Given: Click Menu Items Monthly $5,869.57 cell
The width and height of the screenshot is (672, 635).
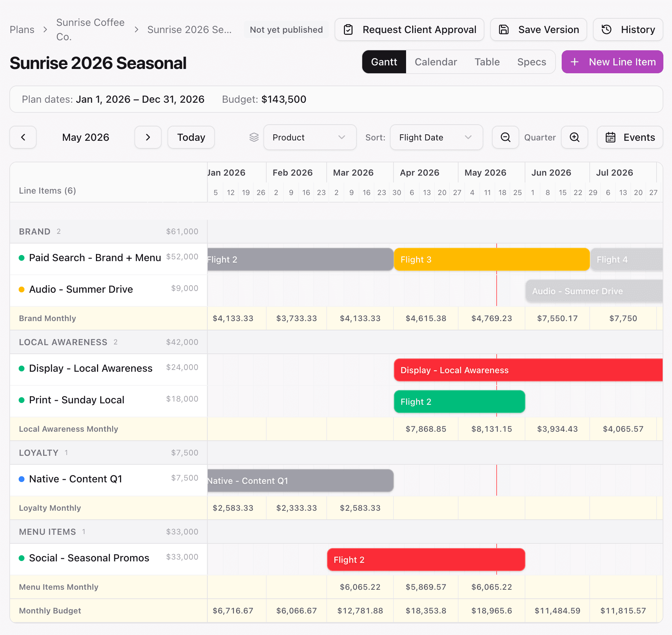Looking at the screenshot, I should click(426, 587).
